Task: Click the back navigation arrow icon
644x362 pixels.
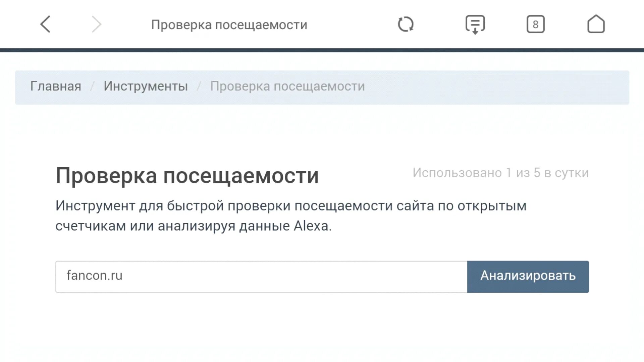Action: click(x=45, y=24)
